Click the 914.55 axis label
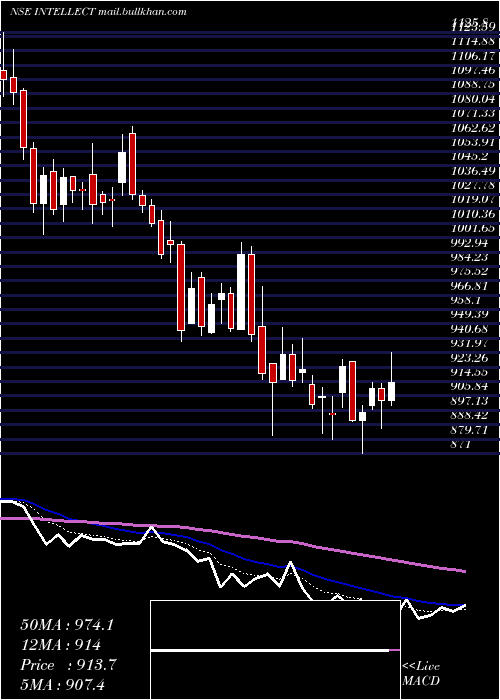This screenshot has height=700, width=500. [469, 372]
